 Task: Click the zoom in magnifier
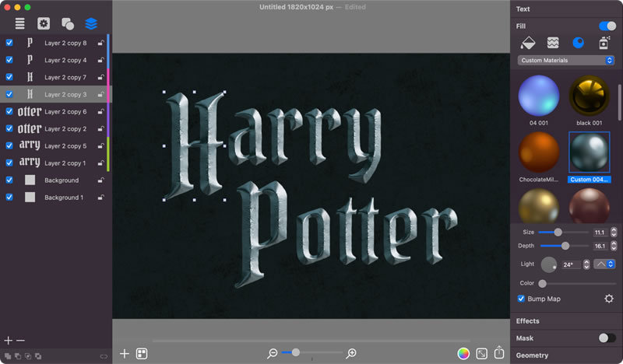coord(351,353)
